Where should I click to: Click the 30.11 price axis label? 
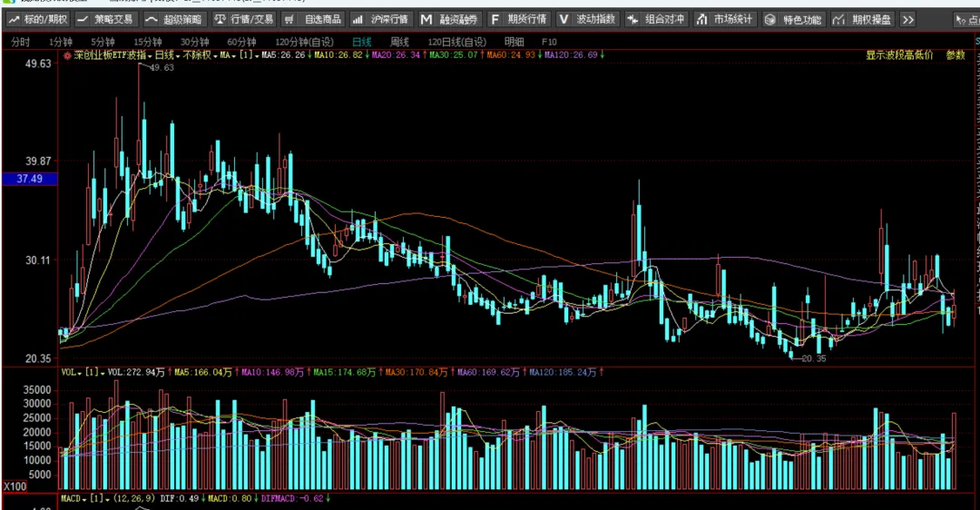click(38, 260)
